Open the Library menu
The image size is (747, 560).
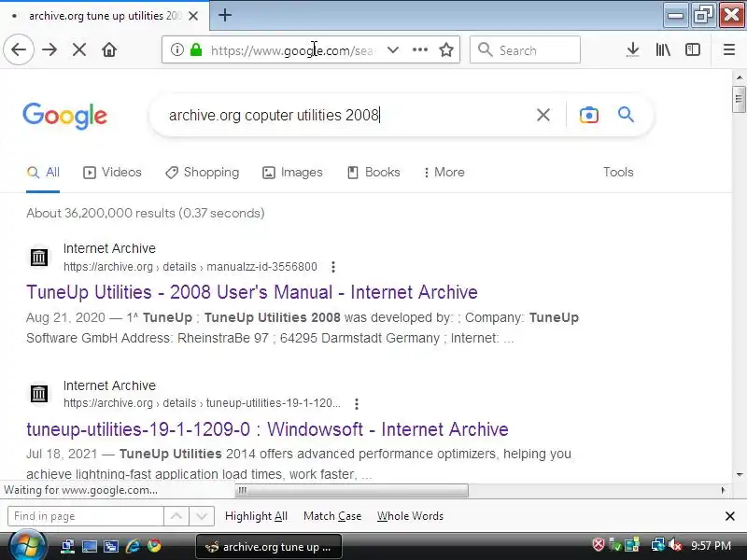[x=663, y=49]
